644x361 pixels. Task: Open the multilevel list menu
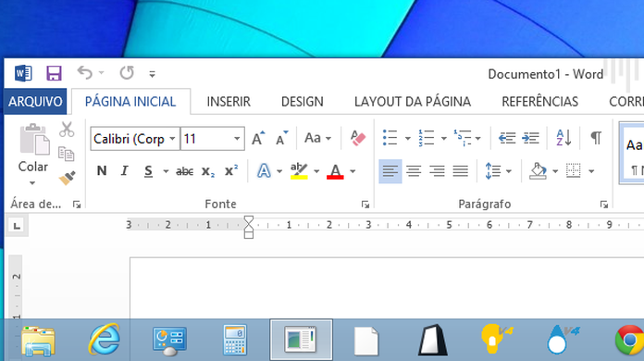point(467,138)
